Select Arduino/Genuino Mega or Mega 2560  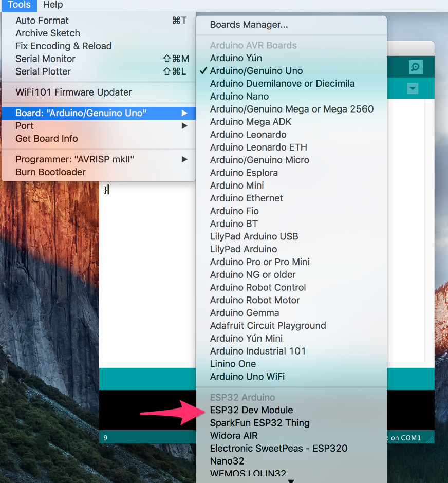click(x=291, y=109)
